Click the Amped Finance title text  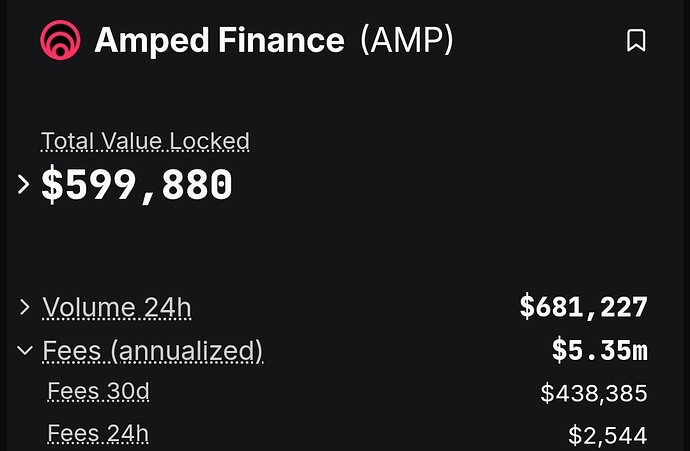click(x=219, y=40)
